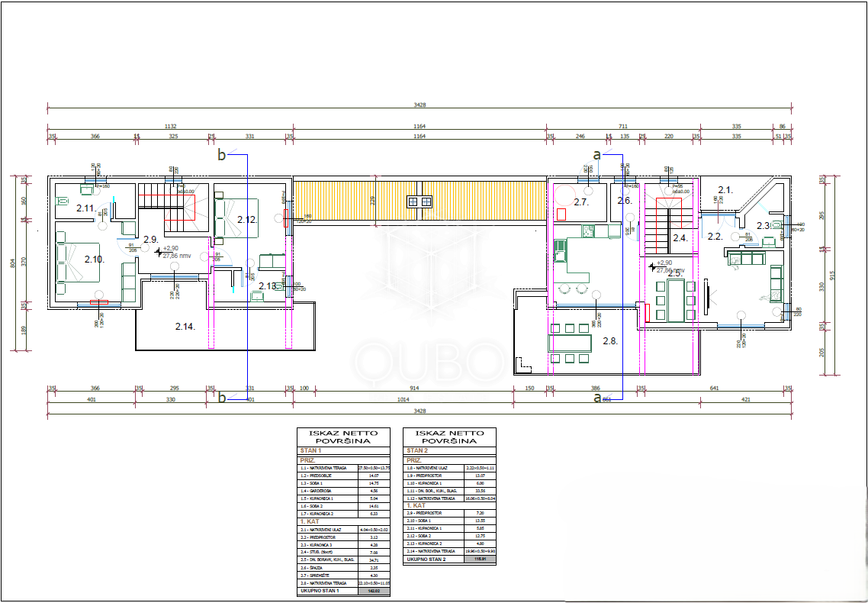Screen dimensions: 868x603
Task: Click the top 3428 overall dimension
Action: coord(419,105)
